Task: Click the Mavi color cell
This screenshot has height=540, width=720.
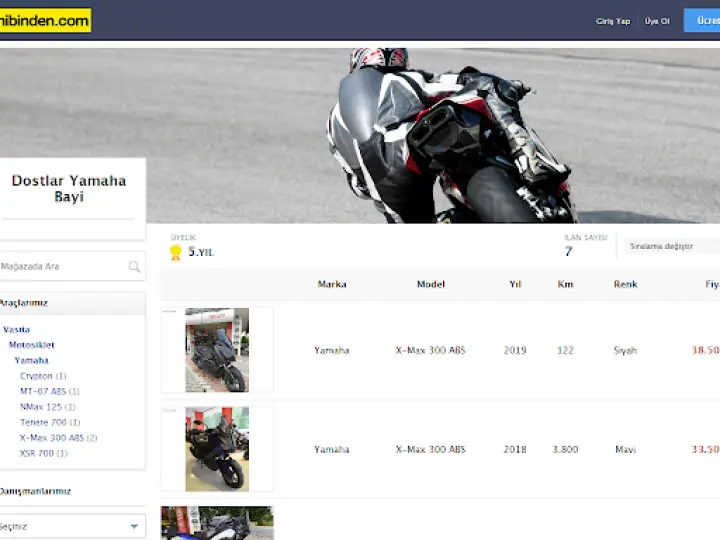Action: click(625, 450)
